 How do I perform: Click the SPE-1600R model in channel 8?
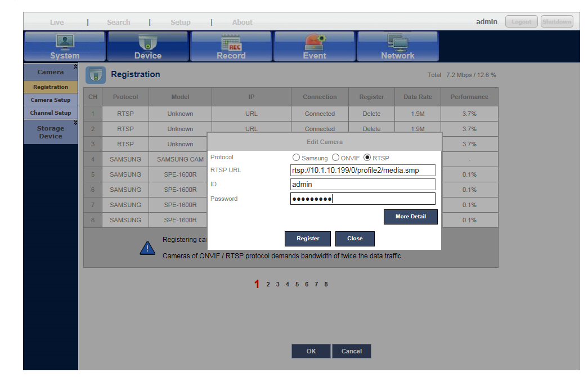[x=181, y=220]
